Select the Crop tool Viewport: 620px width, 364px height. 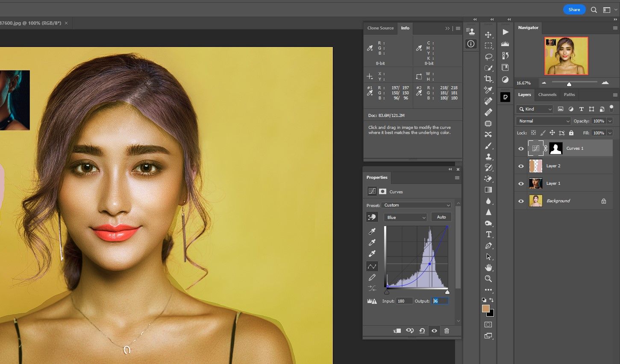[488, 79]
